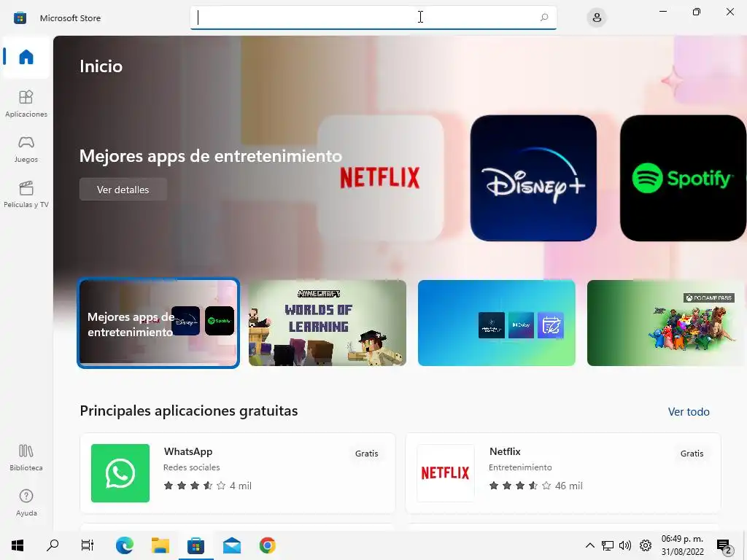
Task: Focus the Store search input field
Action: [x=373, y=17]
